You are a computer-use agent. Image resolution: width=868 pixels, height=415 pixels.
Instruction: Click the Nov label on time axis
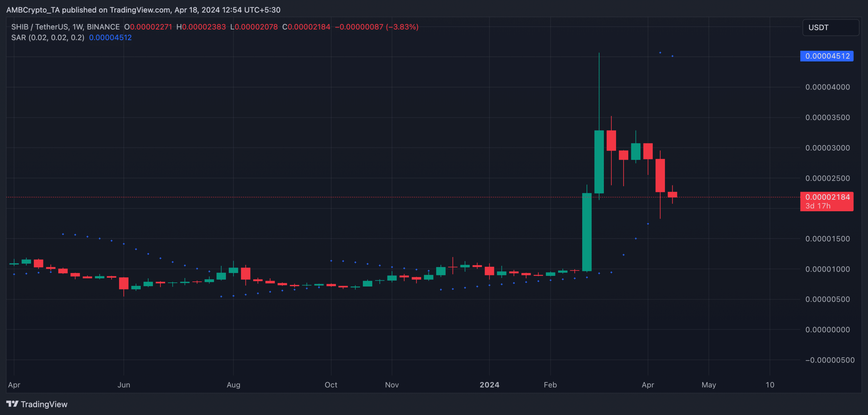[x=392, y=385]
